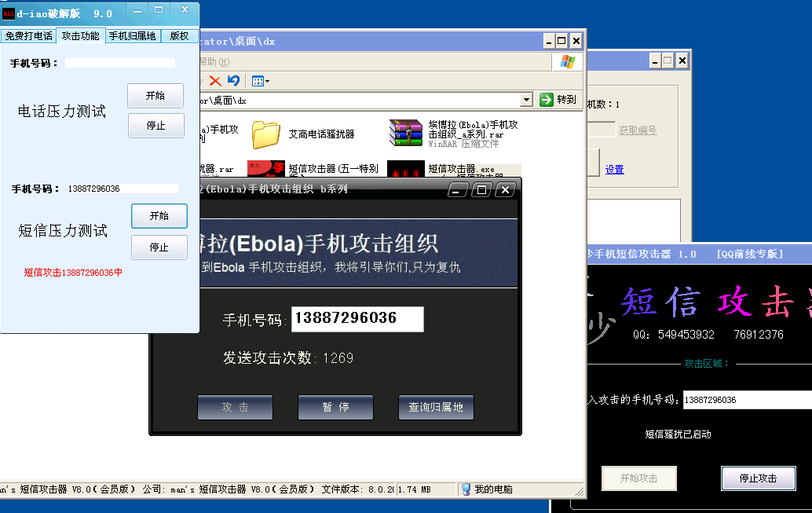The width and height of the screenshot is (812, 513).
Task: Open the 版权 tab
Action: [179, 36]
